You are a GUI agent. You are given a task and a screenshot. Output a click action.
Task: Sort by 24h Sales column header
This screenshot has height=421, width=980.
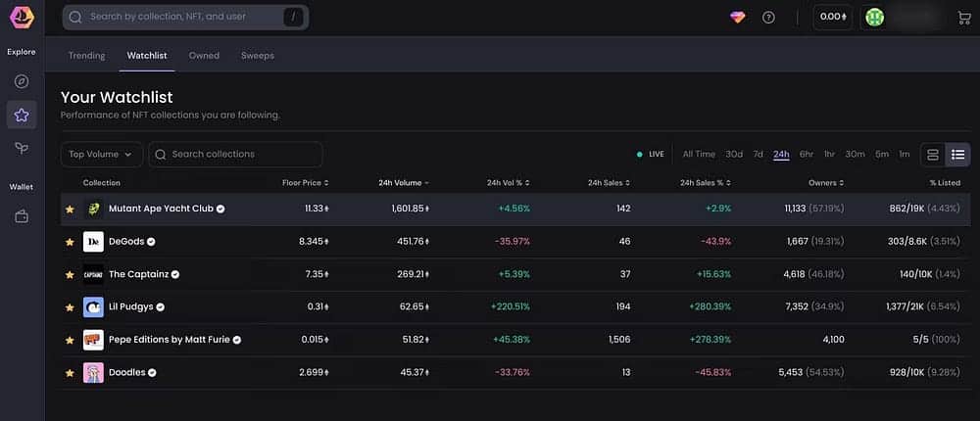(x=609, y=182)
